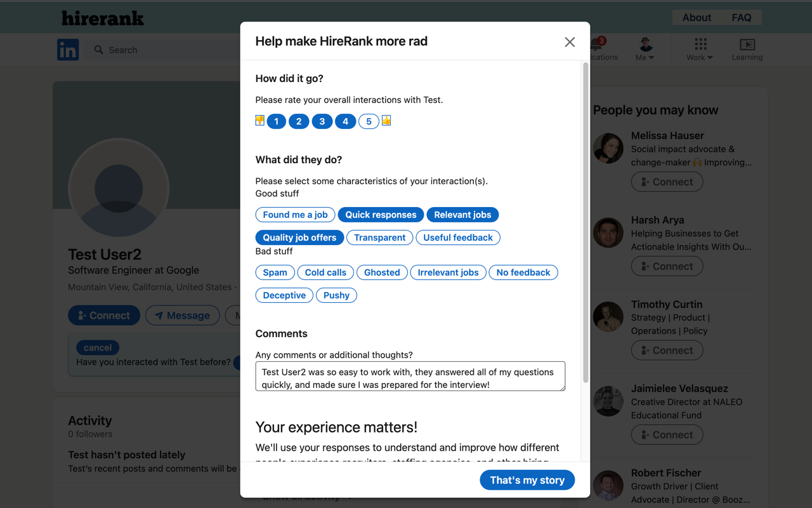Click into the comments text area

(x=410, y=377)
